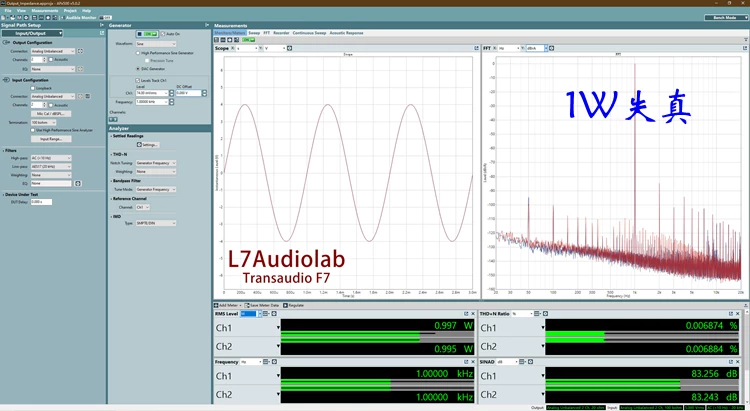The width and height of the screenshot is (750, 411).
Task: Toggle the Levels Track Ch1 checkbox
Action: [x=137, y=80]
